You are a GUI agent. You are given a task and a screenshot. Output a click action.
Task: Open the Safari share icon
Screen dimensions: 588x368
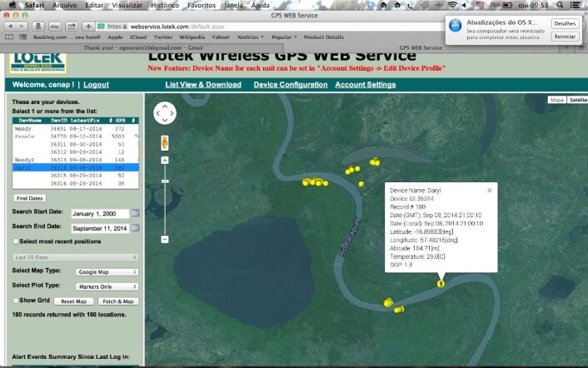click(x=72, y=27)
